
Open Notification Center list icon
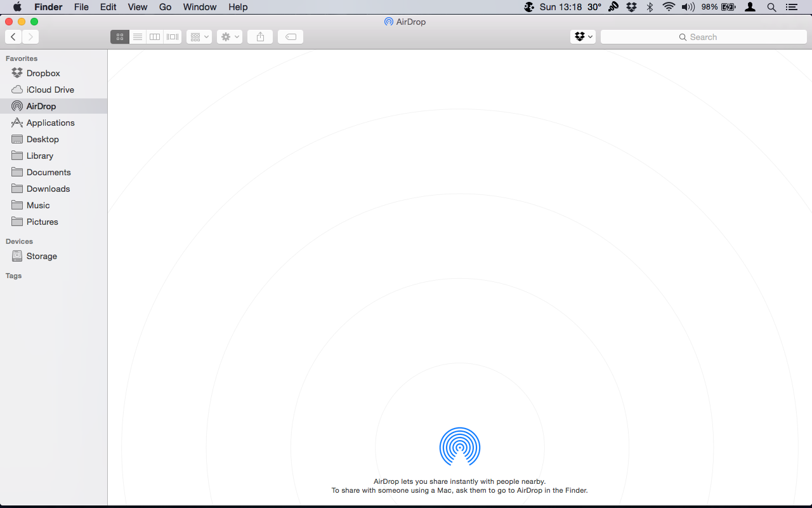pyautogui.click(x=791, y=7)
